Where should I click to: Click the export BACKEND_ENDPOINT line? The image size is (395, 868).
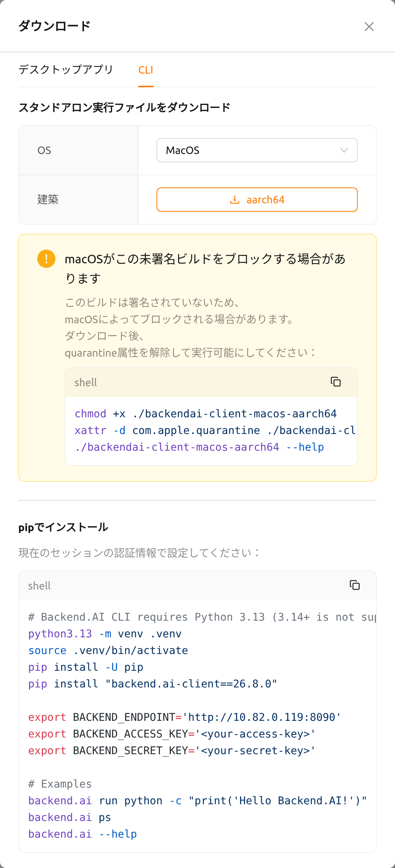[x=185, y=717]
